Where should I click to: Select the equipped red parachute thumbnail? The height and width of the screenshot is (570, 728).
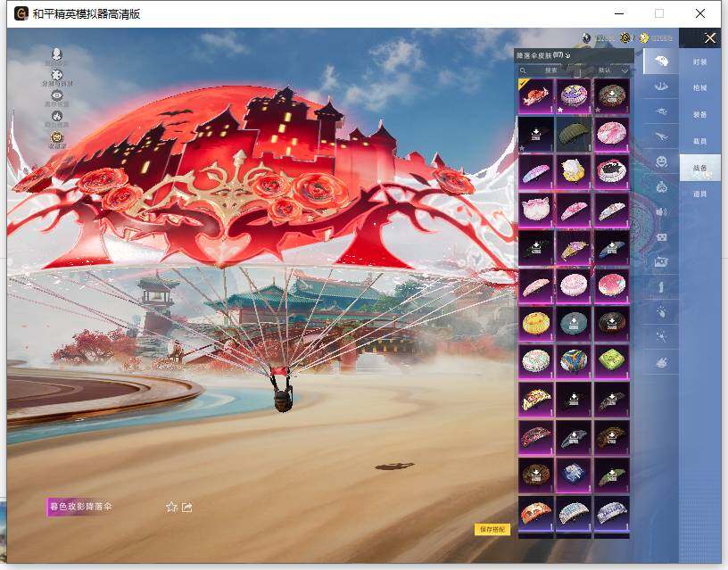(536, 95)
